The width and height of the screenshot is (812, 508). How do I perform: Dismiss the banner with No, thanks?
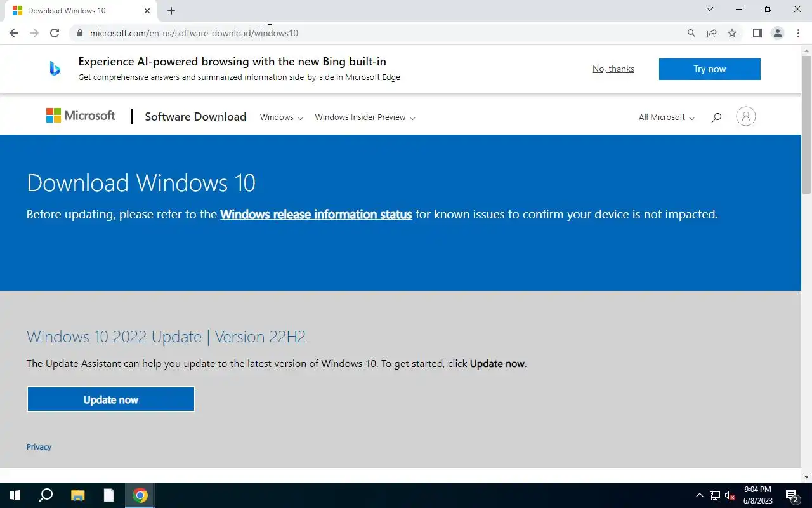613,69
